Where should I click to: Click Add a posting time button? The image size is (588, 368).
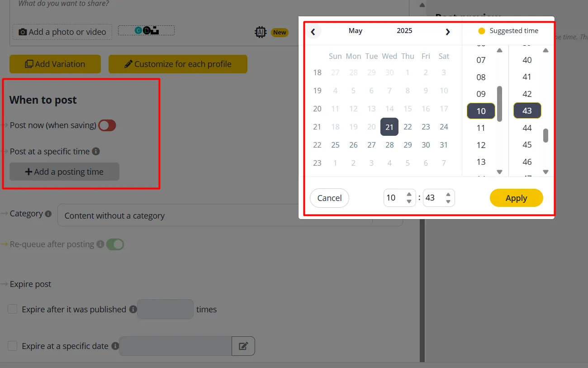[x=64, y=172]
